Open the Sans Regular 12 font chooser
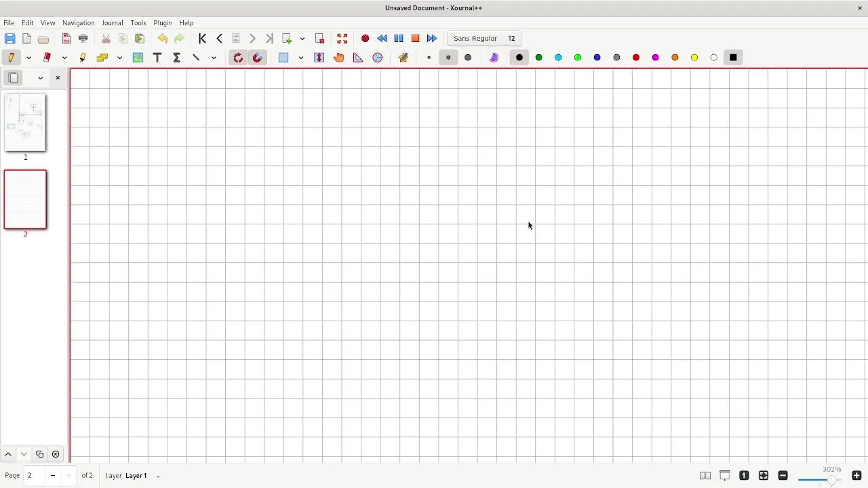The height and width of the screenshot is (488, 868). 484,39
